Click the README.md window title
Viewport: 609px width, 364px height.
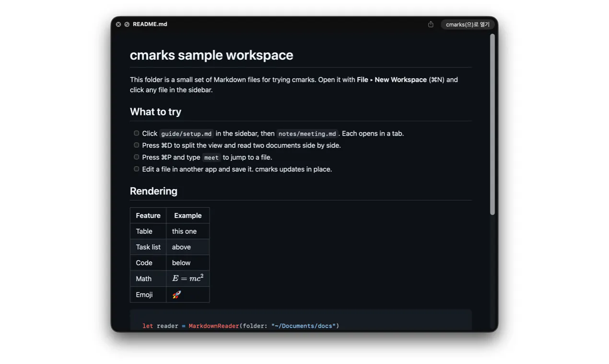click(x=150, y=24)
